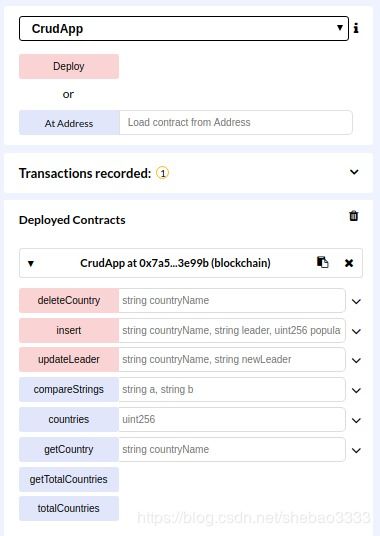Expand the Transactions recorded section
Image resolution: width=380 pixels, height=536 pixels.
tap(354, 172)
